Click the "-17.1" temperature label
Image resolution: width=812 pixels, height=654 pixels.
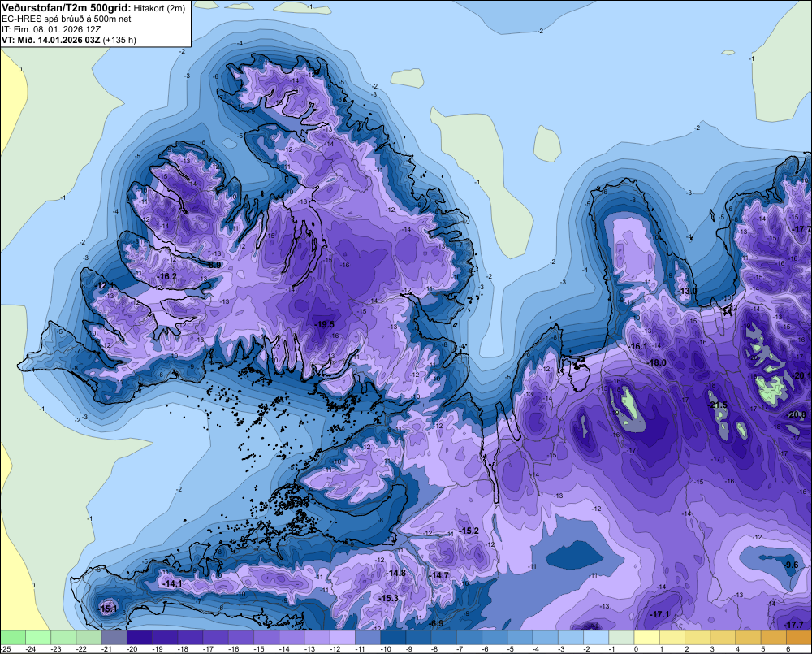pyautogui.click(x=659, y=615)
